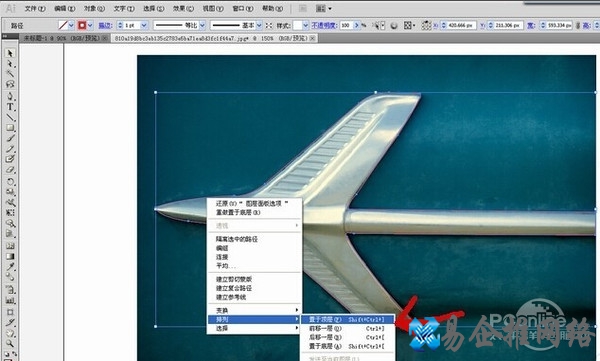The height and width of the screenshot is (361, 600).
Task: Select the Eyedropper tool
Action: point(10,266)
